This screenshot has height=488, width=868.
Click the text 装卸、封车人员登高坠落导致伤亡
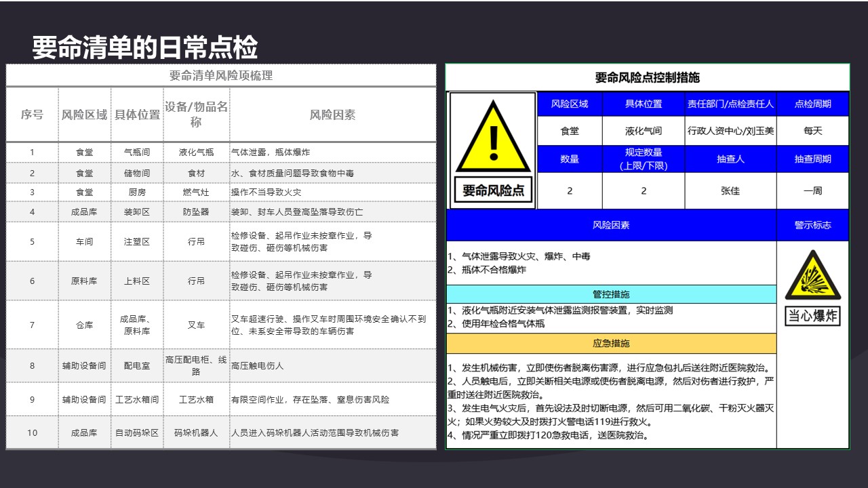click(297, 212)
